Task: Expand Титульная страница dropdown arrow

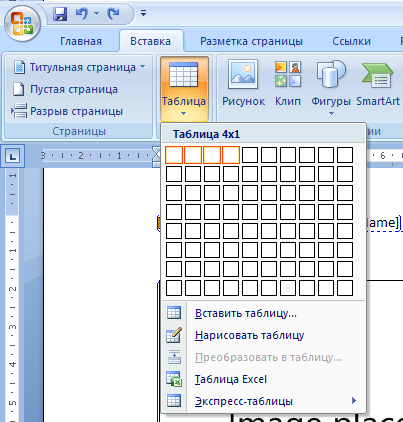Action: 143,67
